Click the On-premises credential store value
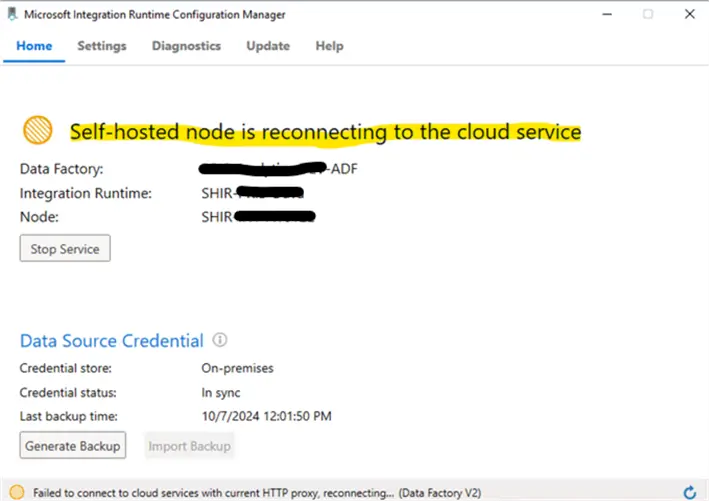The width and height of the screenshot is (709, 501). pos(237,368)
